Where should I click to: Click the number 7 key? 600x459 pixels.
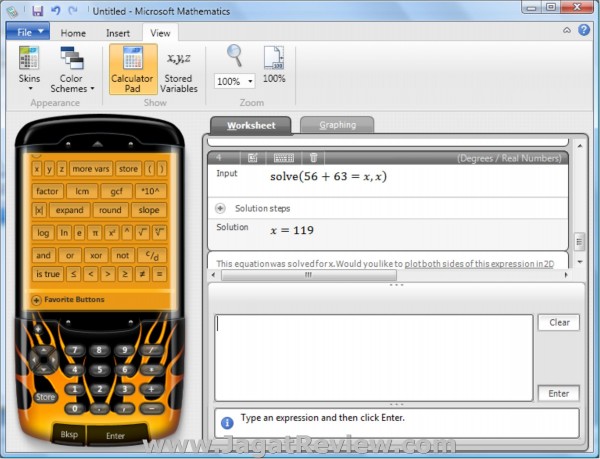tap(75, 350)
